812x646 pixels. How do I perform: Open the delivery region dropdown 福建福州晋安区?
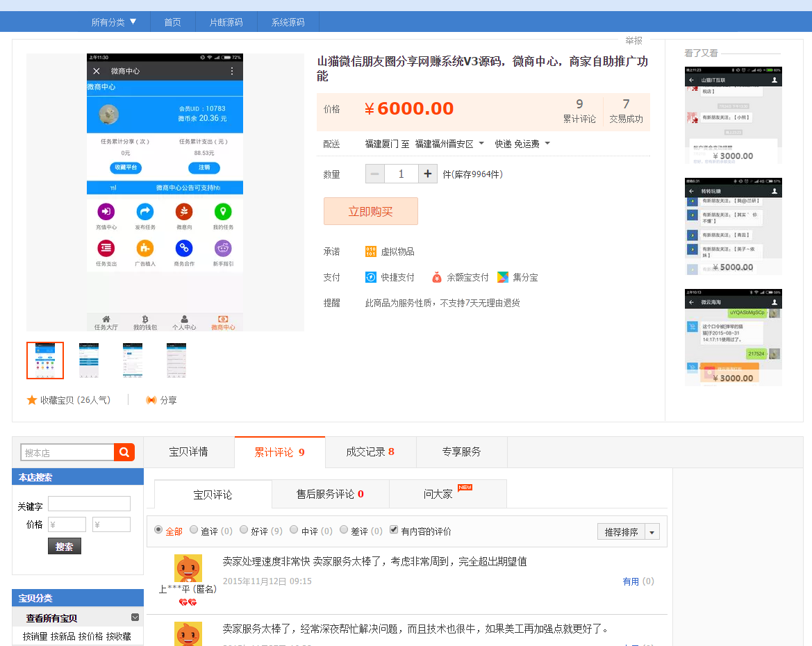[x=449, y=144]
